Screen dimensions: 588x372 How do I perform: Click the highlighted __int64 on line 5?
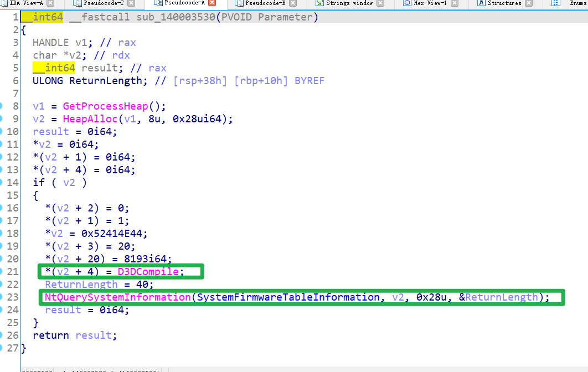pos(54,68)
